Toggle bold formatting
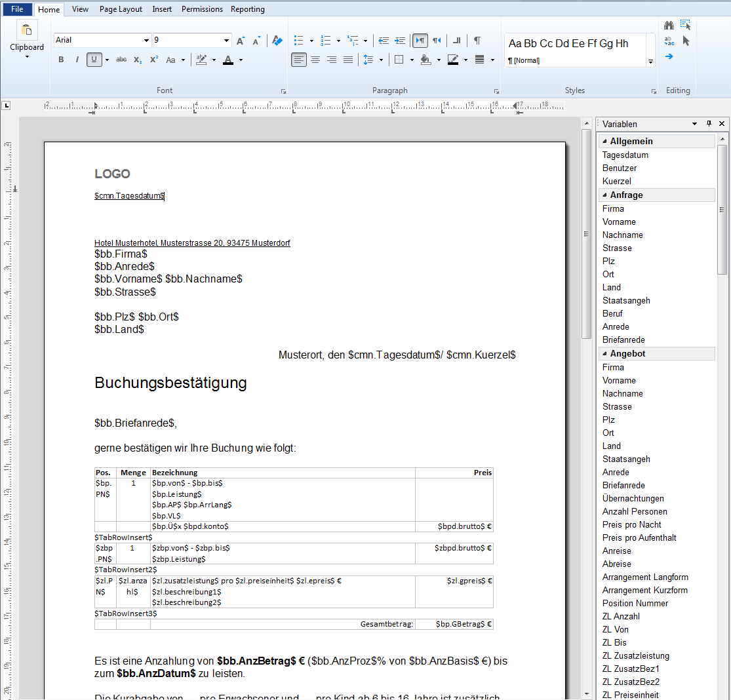 coord(61,60)
